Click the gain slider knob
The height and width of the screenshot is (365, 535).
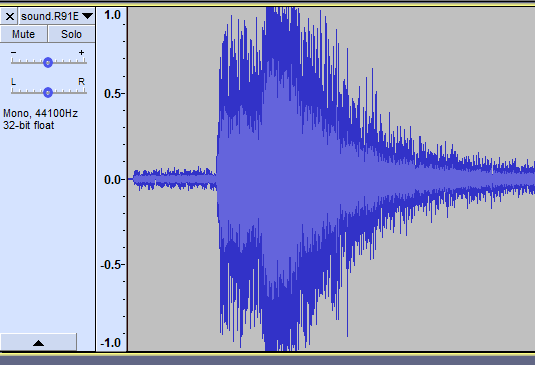click(x=48, y=63)
